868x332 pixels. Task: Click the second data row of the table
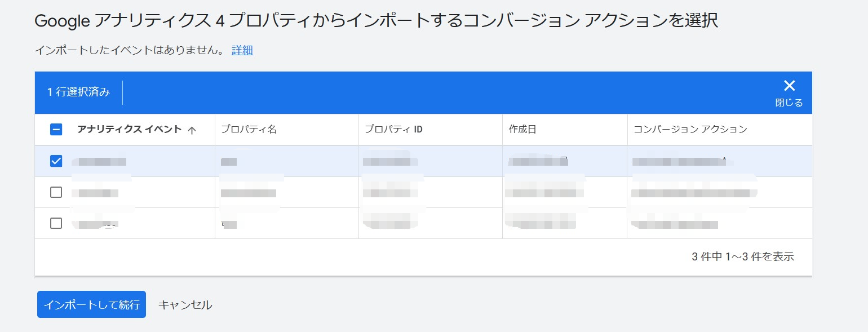(338, 192)
